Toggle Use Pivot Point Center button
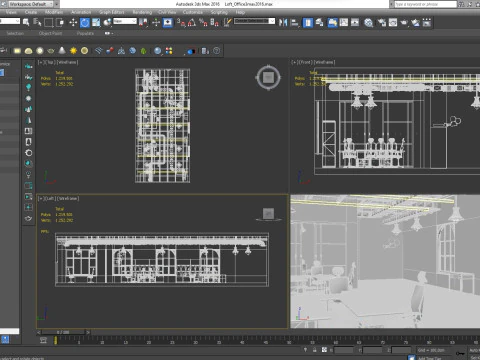This screenshot has height=360, width=480. 144,23
